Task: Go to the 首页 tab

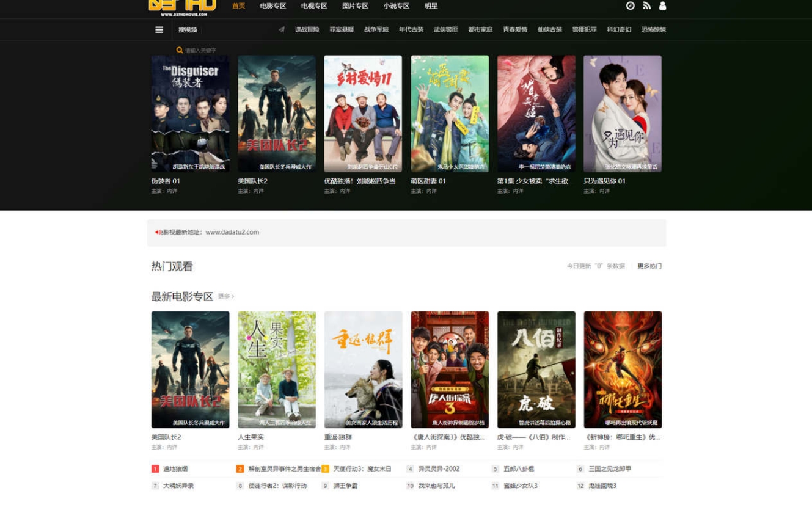Action: pos(238,6)
